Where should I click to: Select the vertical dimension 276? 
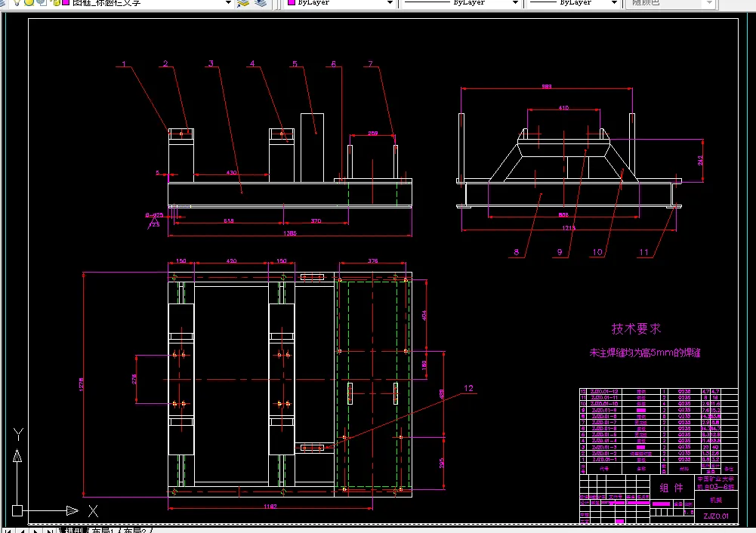[134, 379]
